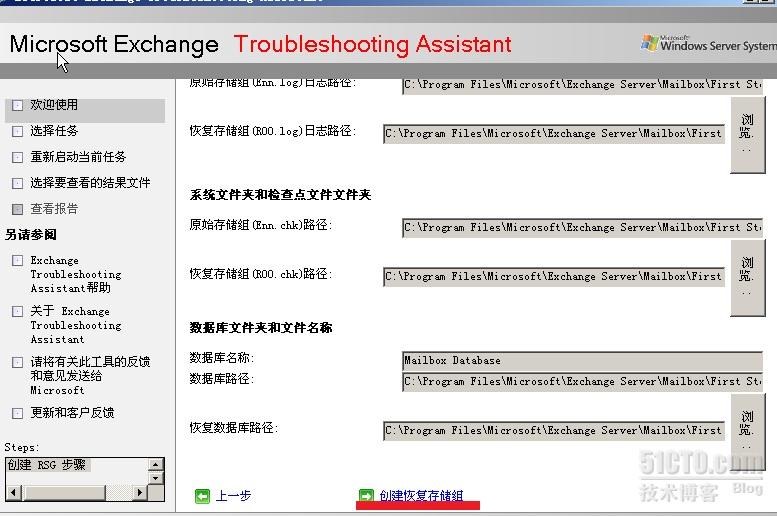777x516 pixels.
Task: Click the green arrow icon beside 创建恢复存储组
Action: pos(366,496)
